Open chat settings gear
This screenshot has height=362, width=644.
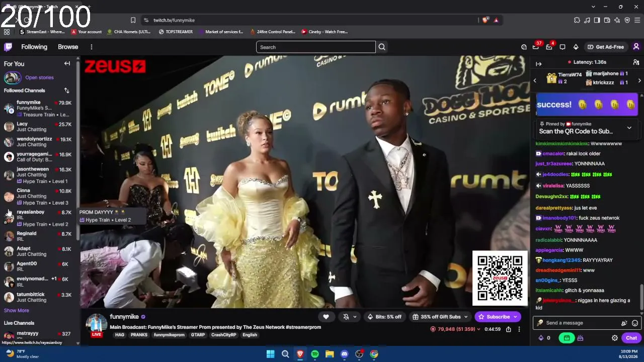tap(614, 338)
